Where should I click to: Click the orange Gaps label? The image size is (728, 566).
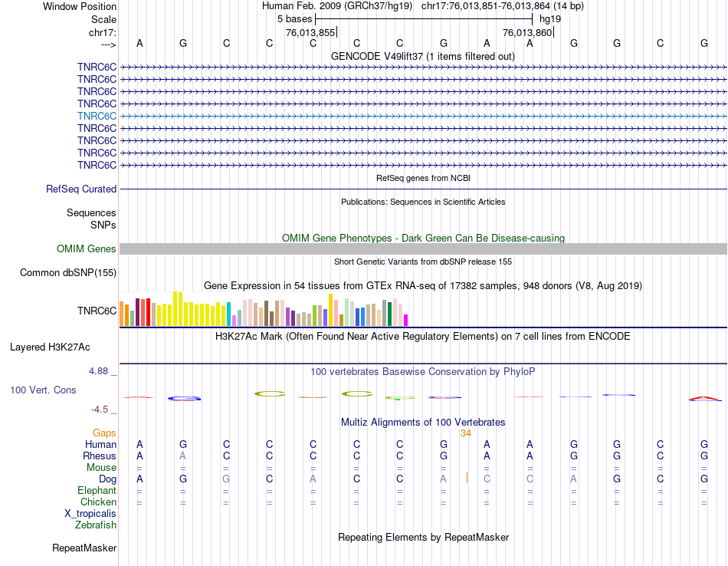tap(104, 433)
